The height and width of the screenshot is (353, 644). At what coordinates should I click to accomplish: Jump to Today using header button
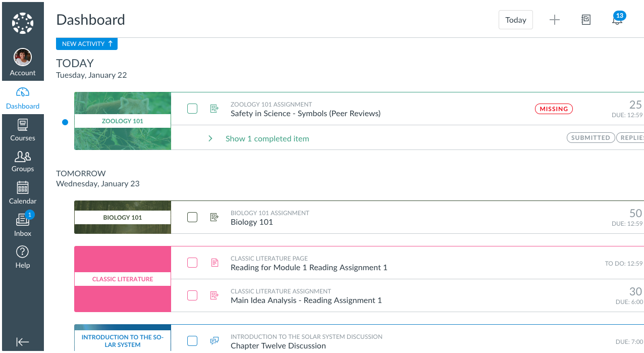pos(515,20)
